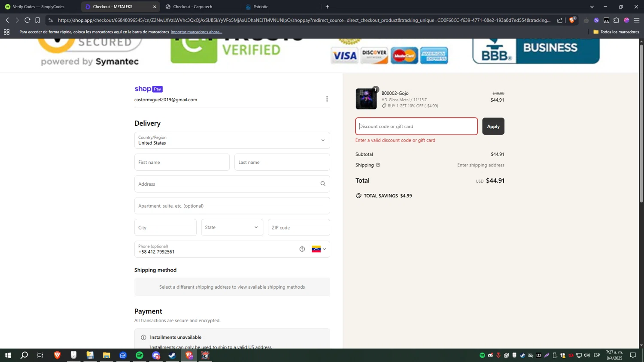
Task: Open Brave Shields icon in address bar
Action: (572, 20)
